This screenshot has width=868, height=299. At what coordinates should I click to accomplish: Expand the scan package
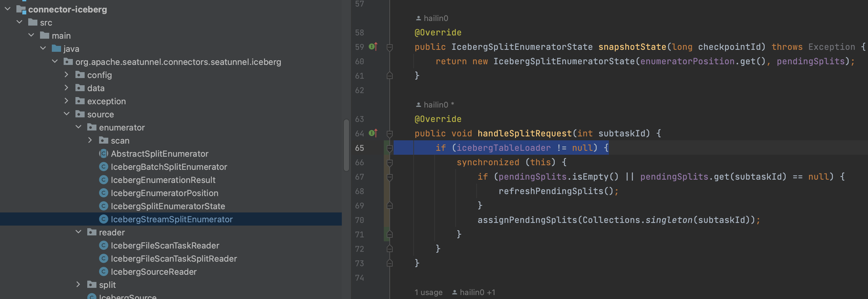[x=90, y=140]
